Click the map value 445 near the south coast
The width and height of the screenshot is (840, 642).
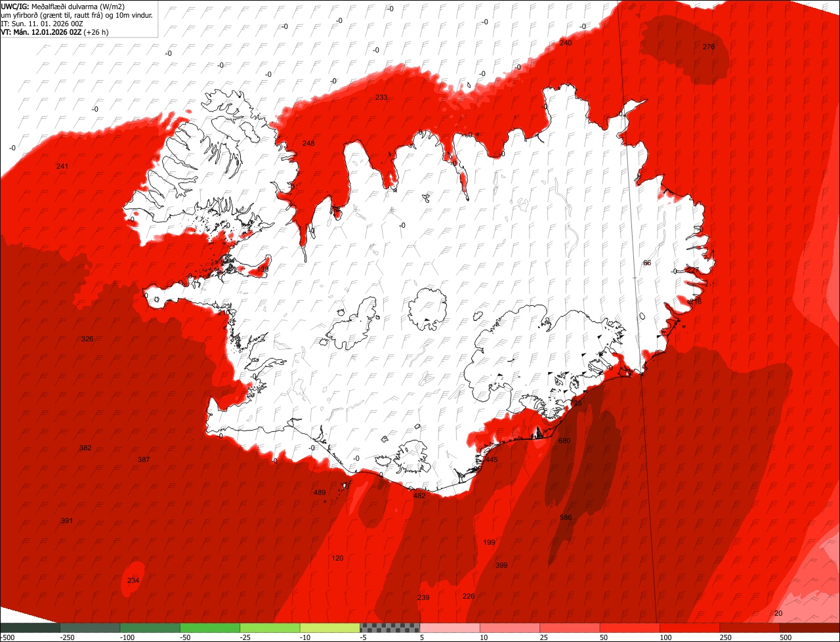[492, 460]
